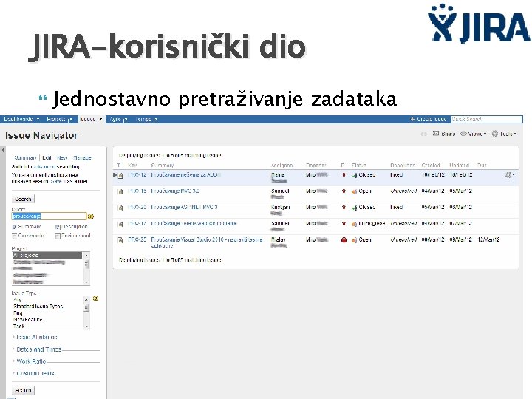The image size is (532, 399).
Task: Click the Quick Search box
Action: pyautogui.click(x=486, y=119)
